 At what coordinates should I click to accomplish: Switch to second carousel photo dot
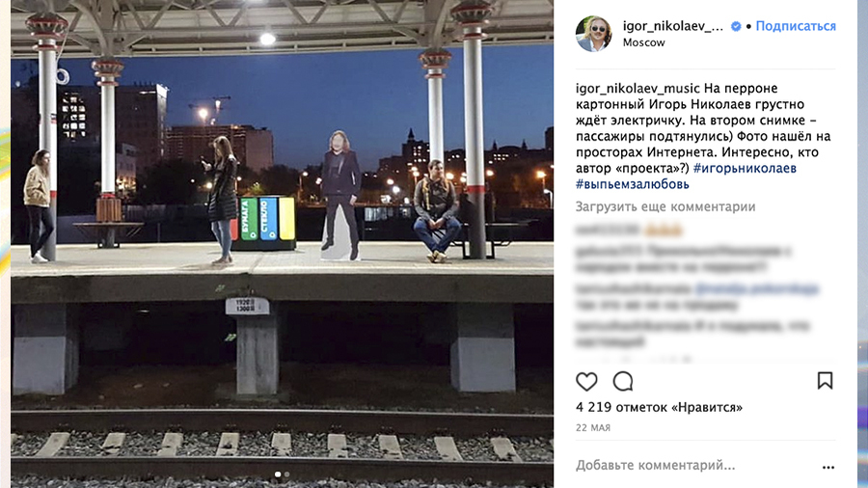point(286,474)
